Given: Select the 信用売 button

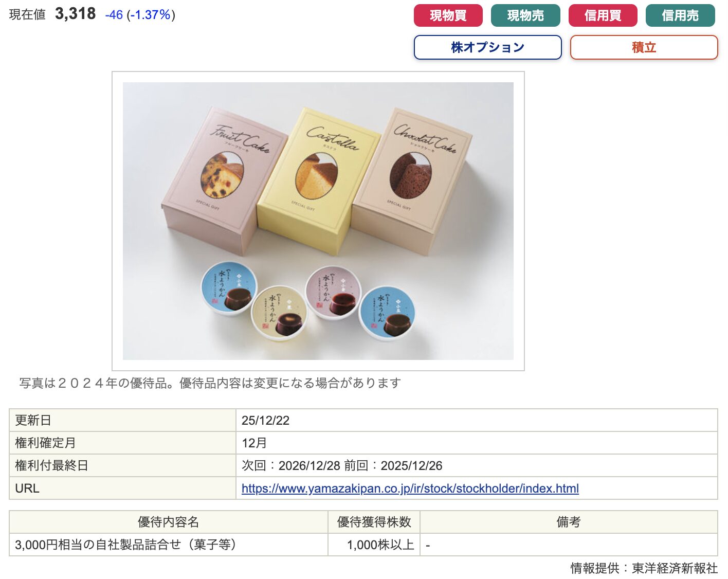Looking at the screenshot, I should point(680,15).
